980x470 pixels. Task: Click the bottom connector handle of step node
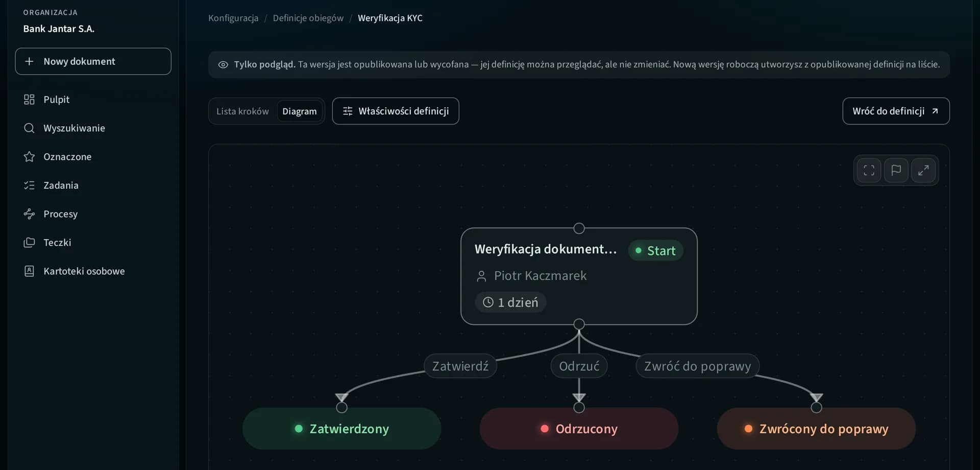click(579, 324)
